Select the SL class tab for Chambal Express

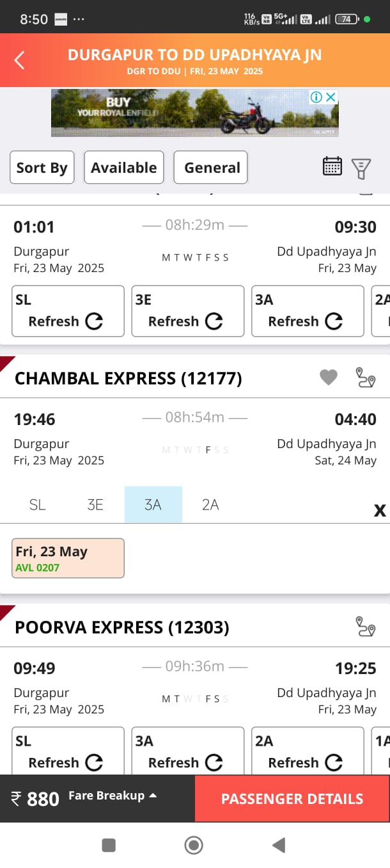click(x=38, y=505)
